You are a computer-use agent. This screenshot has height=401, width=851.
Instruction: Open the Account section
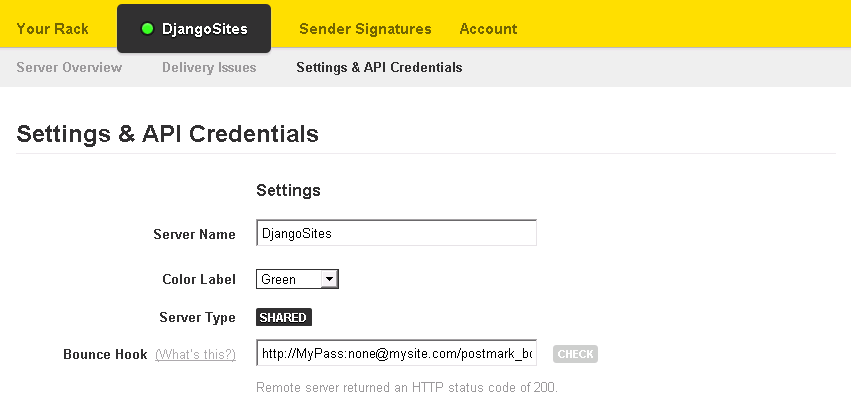tap(488, 29)
